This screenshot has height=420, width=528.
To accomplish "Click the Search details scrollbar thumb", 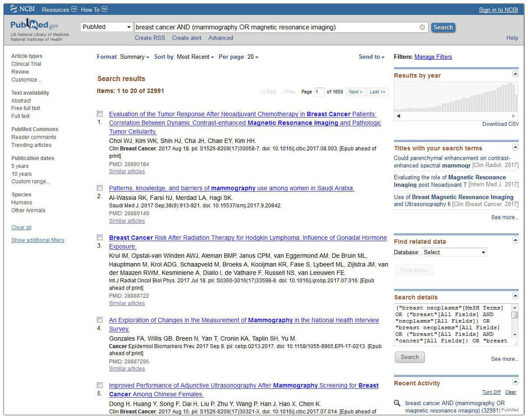I will 515,315.
